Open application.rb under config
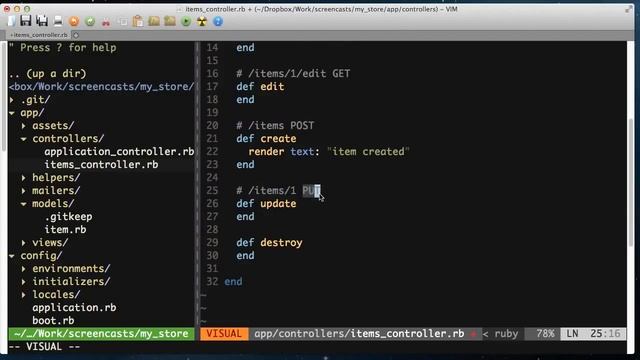Viewport: 640px width, 360px height. (74, 308)
